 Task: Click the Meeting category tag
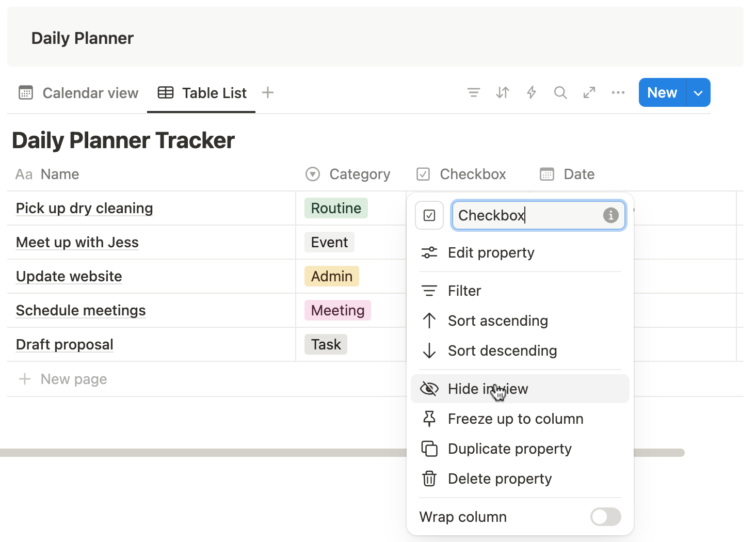[337, 310]
